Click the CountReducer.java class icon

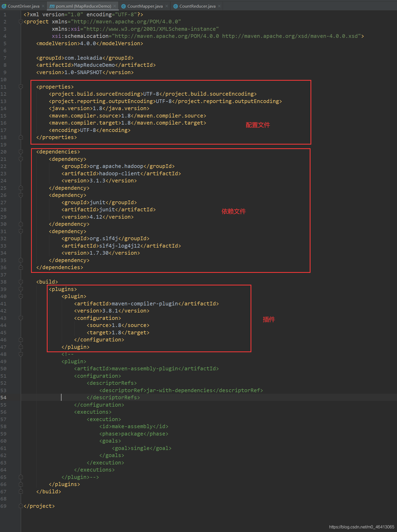[x=175, y=6]
